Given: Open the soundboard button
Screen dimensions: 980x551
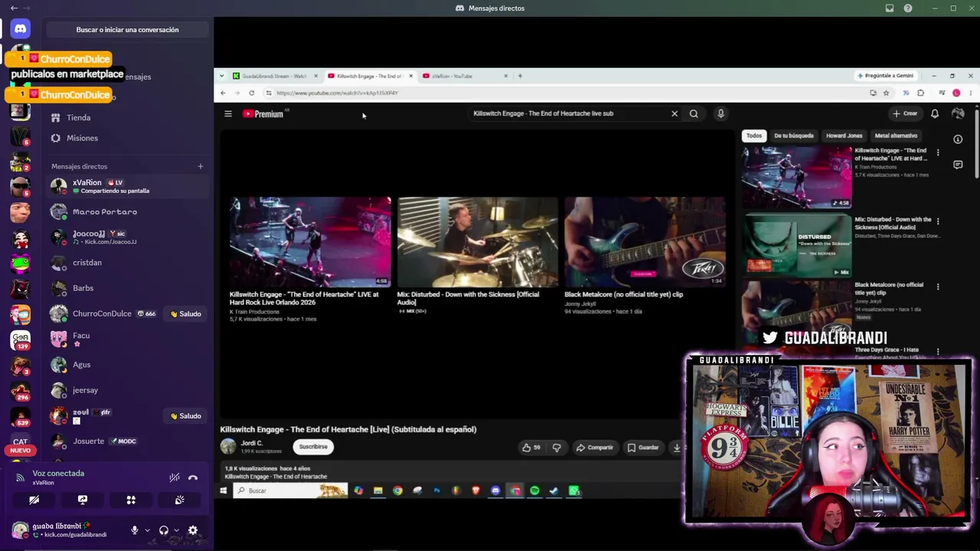Looking at the screenshot, I should pos(179,500).
